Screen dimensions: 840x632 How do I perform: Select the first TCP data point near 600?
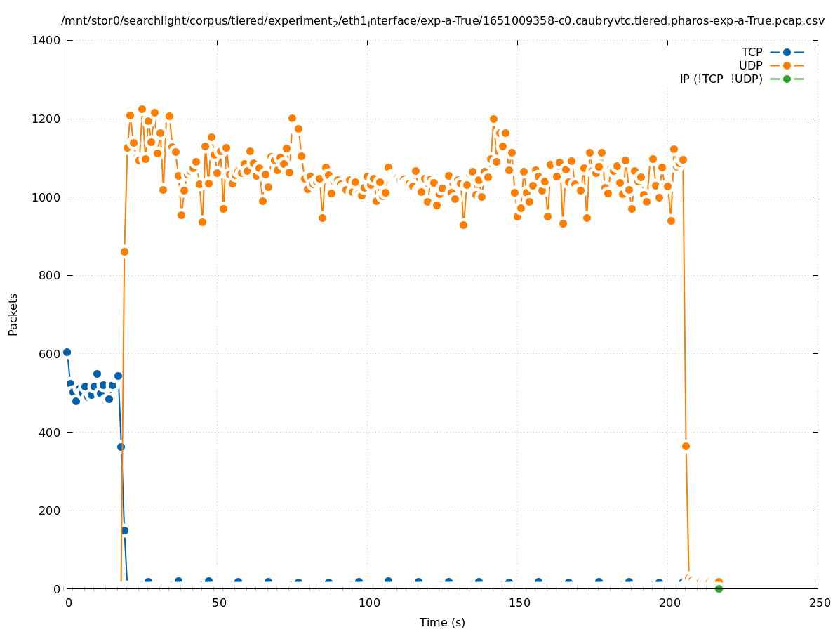click(x=67, y=352)
